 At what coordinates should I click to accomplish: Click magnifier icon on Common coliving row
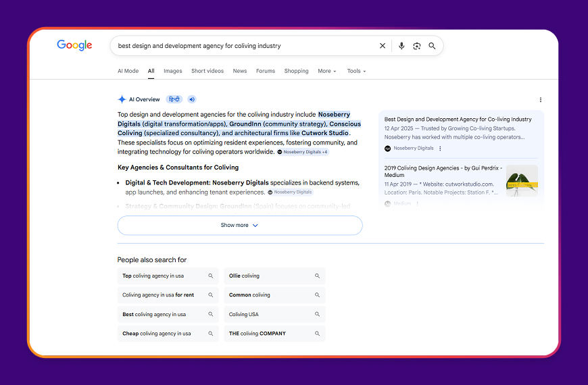pos(317,295)
